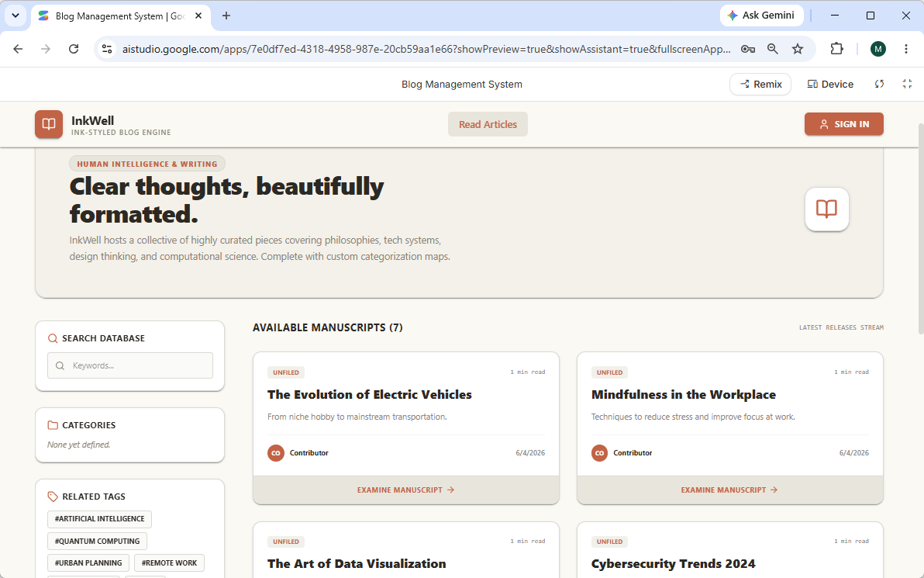The height and width of the screenshot is (578, 924).
Task: Focus the Keywords search input field
Action: coord(130,365)
